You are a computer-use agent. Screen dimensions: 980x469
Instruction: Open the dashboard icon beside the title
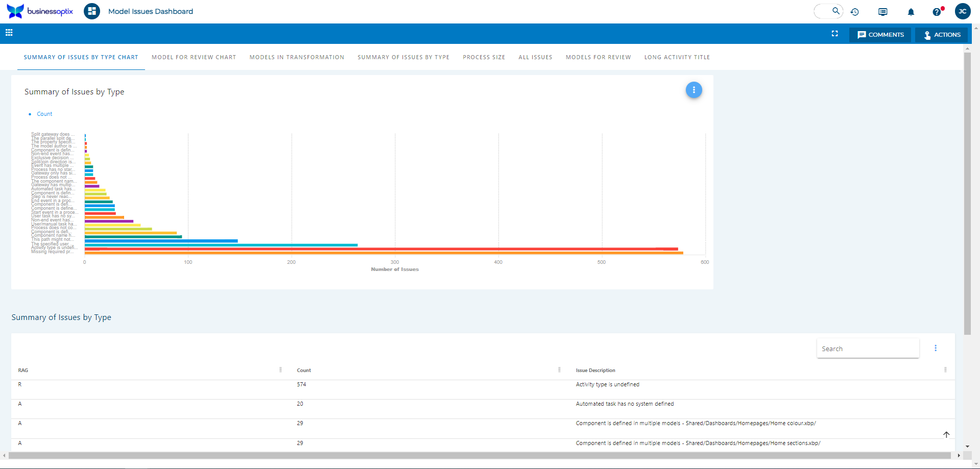[92, 11]
